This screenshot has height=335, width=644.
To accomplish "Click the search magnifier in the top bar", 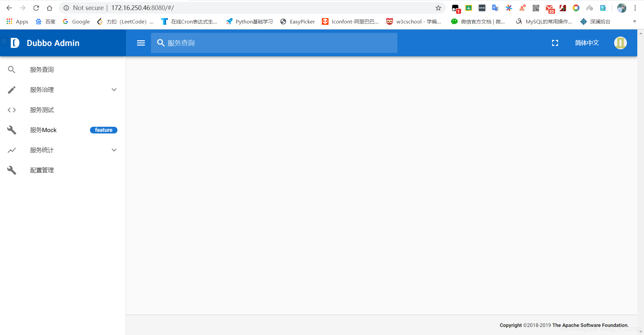I will click(x=161, y=43).
